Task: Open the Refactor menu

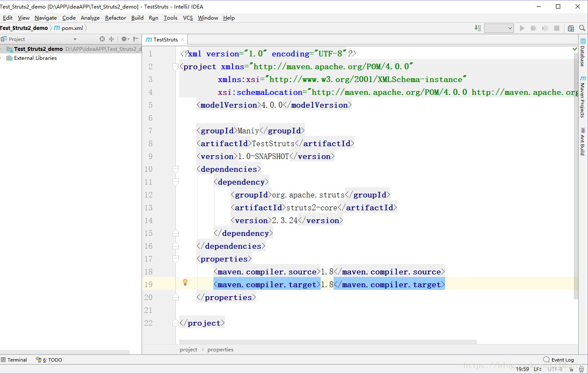Action: [x=115, y=18]
